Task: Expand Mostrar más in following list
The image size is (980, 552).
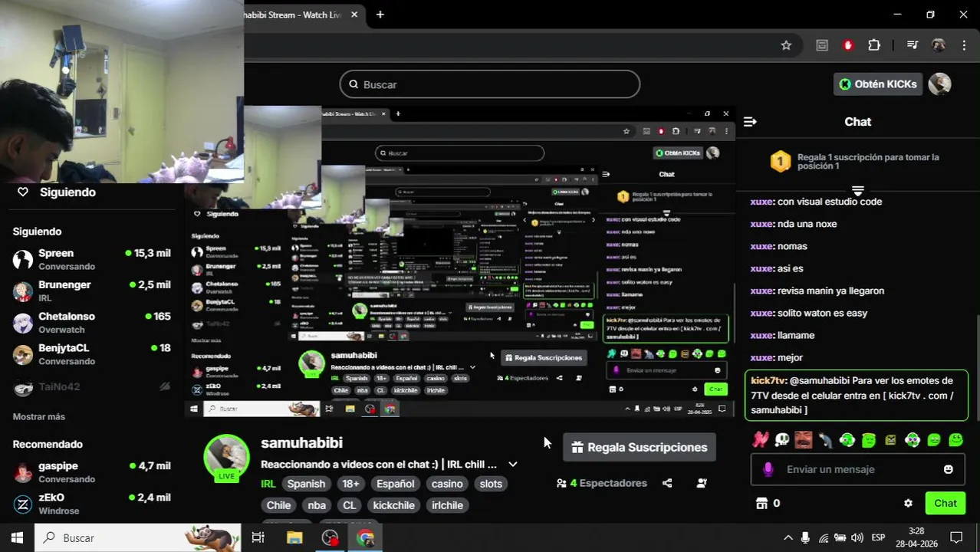Action: [x=39, y=416]
